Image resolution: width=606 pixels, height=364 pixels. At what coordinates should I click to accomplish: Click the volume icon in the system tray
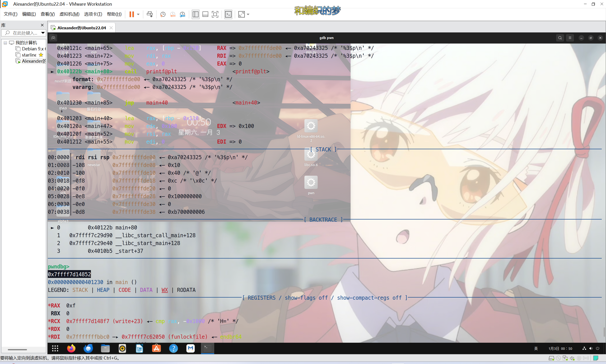(591, 348)
